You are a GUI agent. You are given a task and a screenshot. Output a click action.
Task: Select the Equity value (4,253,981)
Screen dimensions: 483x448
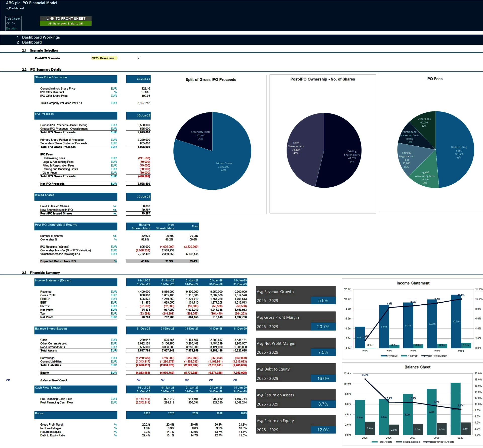pyautogui.click(x=143, y=373)
